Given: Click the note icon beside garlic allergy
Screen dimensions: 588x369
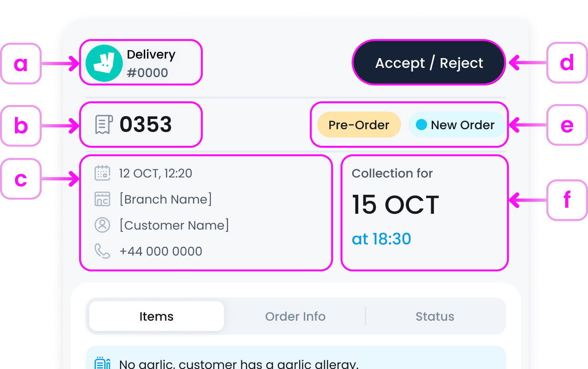Looking at the screenshot, I should pos(102,363).
